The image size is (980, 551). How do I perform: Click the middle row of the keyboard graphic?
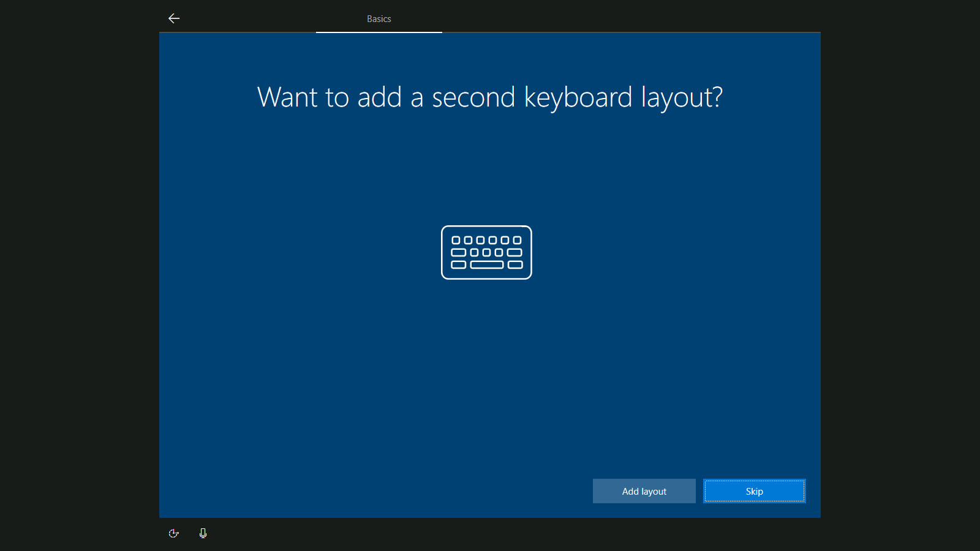tap(486, 252)
